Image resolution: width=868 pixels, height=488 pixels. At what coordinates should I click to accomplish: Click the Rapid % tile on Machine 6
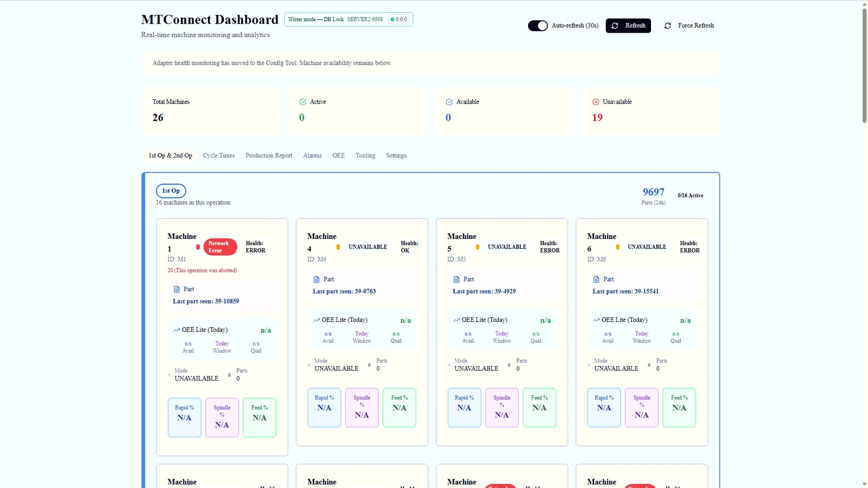pyautogui.click(x=604, y=408)
